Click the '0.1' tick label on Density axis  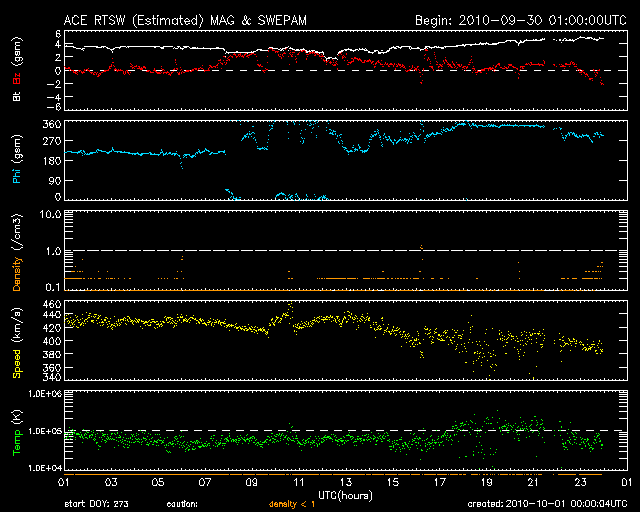click(53, 287)
